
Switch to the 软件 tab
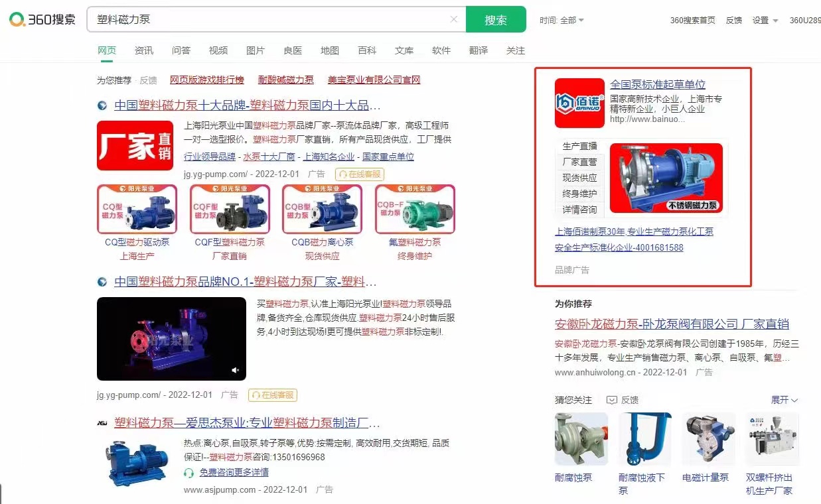[x=441, y=50]
